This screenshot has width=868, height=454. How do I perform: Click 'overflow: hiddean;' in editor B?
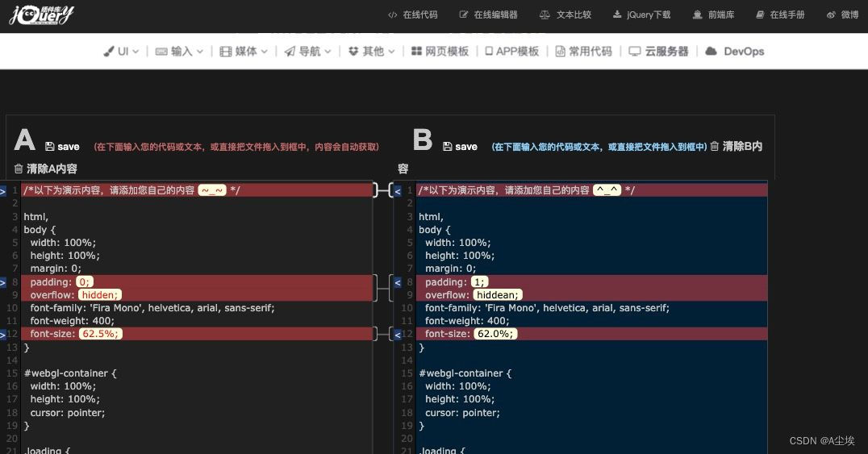point(474,295)
